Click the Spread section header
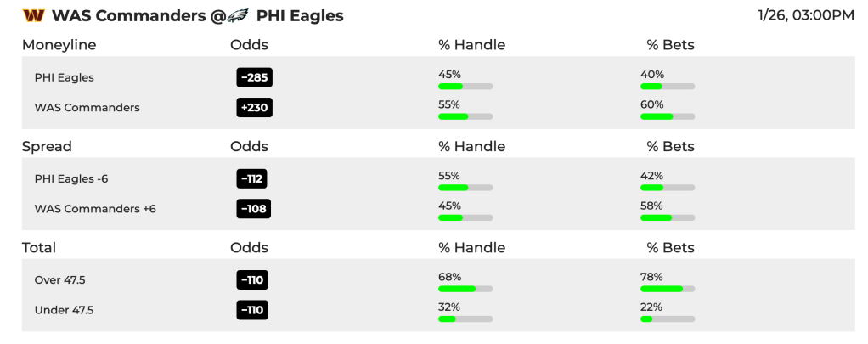The width and height of the screenshot is (868, 344). (x=47, y=146)
